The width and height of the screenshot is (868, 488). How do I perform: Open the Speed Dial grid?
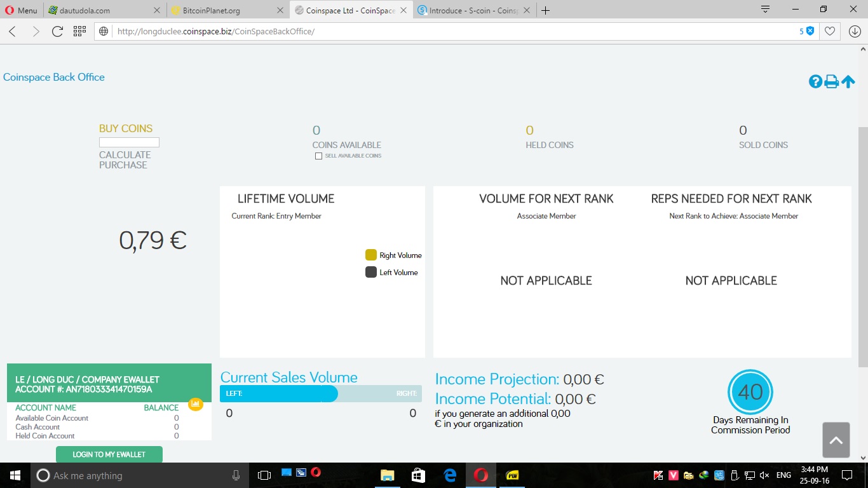pos(79,31)
